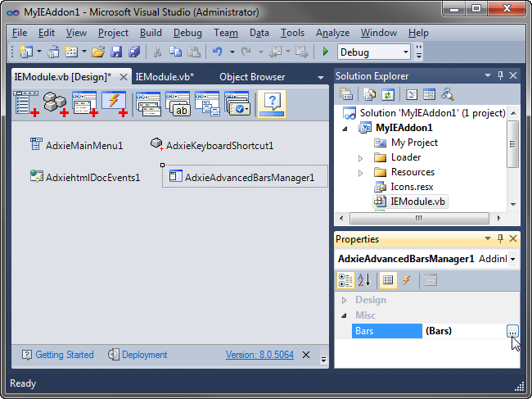The height and width of the screenshot is (399, 532).
Task: Click Show All Files in Solution Explorer
Action: (369, 94)
